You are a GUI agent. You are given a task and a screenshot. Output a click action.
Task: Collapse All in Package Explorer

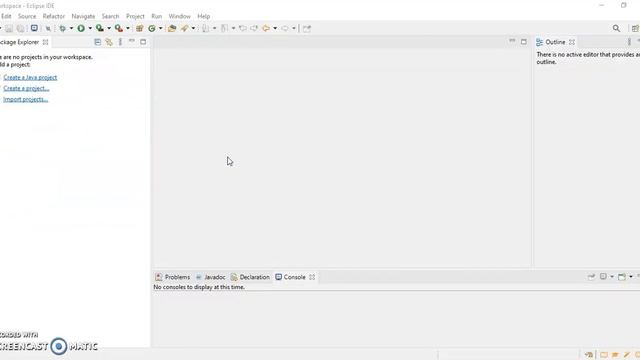pos(98,42)
